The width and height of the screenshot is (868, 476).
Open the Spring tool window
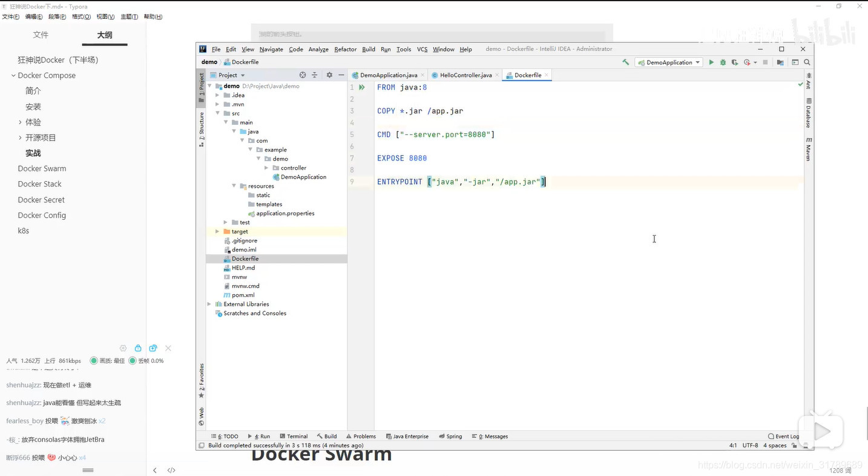[451, 436]
